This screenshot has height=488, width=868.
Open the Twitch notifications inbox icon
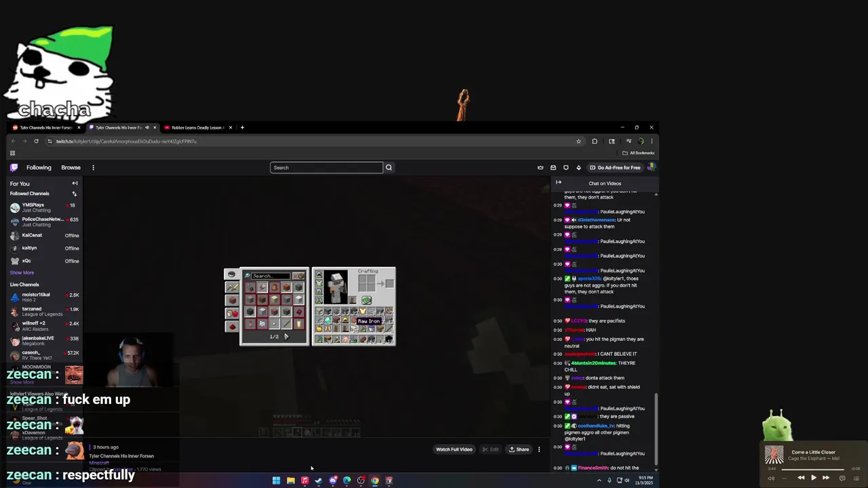[x=553, y=167]
